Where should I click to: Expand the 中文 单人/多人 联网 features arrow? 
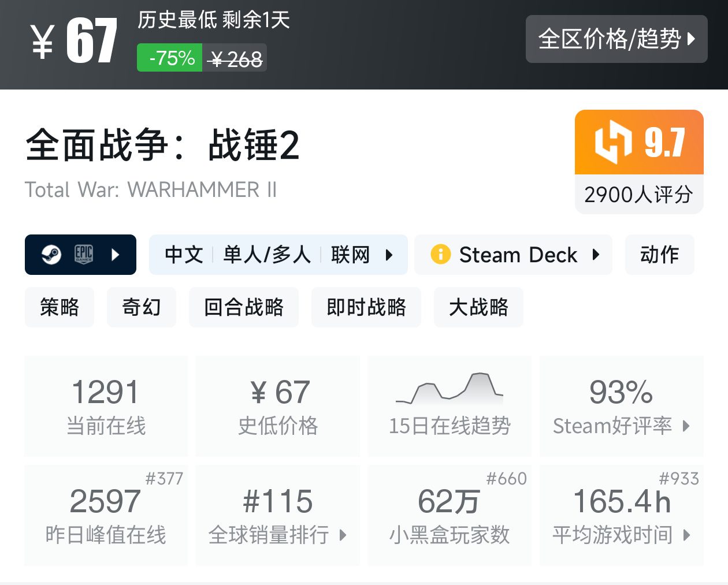point(389,255)
